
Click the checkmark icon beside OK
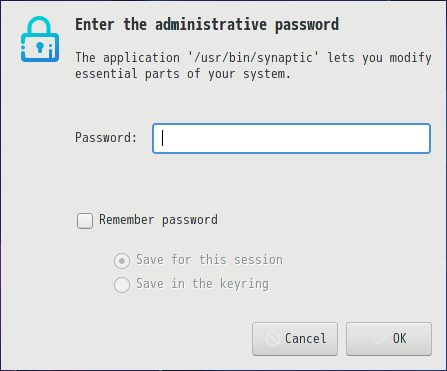pyautogui.click(x=380, y=339)
